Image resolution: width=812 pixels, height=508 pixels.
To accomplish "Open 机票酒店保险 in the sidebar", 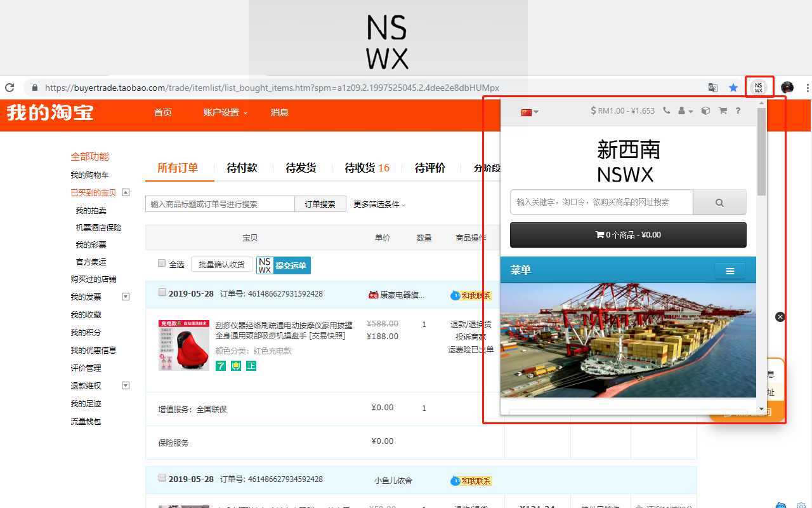I will click(x=98, y=227).
